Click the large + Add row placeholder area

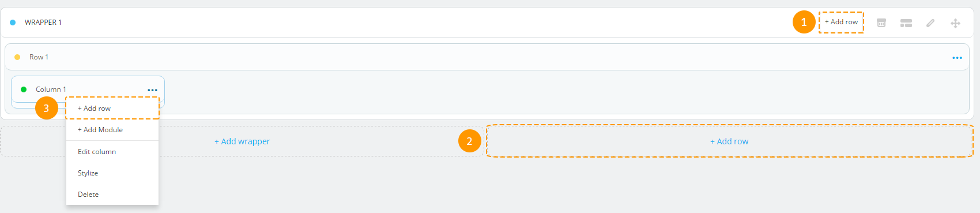pyautogui.click(x=729, y=141)
